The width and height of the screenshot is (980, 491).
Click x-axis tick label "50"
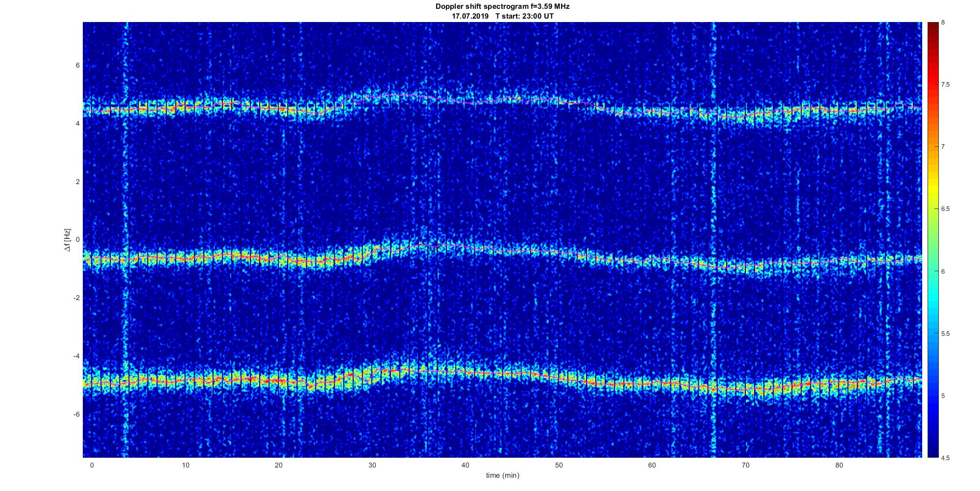[559, 465]
